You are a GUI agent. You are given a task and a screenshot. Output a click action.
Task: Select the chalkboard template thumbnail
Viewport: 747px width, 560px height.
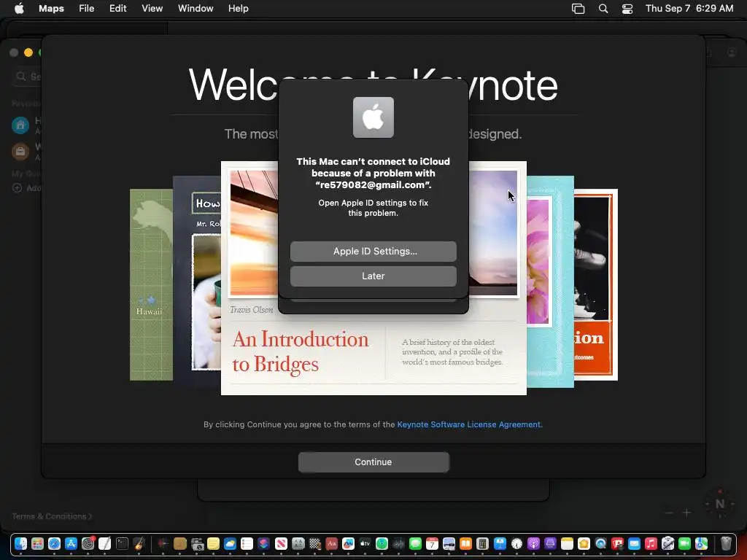197,281
